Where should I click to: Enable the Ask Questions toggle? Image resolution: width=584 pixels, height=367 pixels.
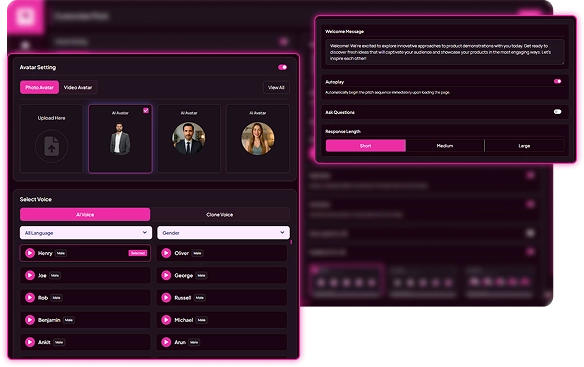click(557, 112)
